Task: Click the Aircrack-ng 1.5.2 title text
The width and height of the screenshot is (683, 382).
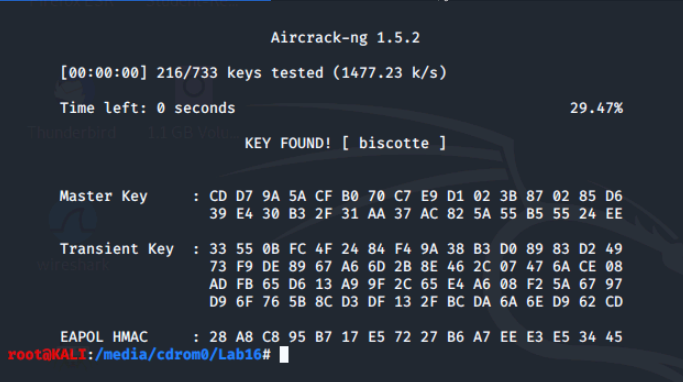Action: (345, 38)
